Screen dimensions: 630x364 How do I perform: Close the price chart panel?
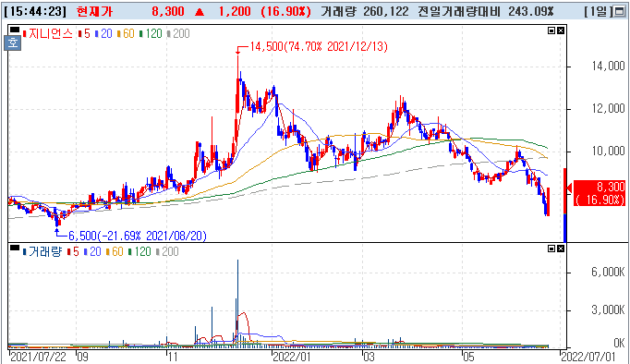pyautogui.click(x=561, y=30)
